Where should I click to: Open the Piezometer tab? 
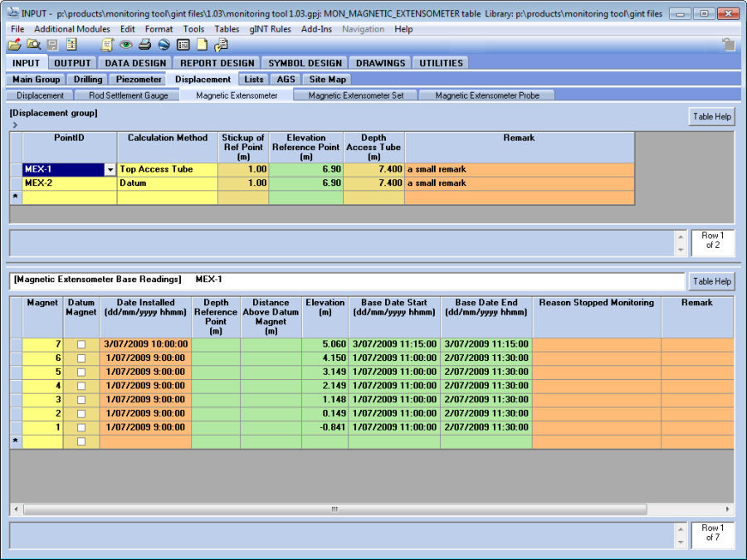pos(139,80)
